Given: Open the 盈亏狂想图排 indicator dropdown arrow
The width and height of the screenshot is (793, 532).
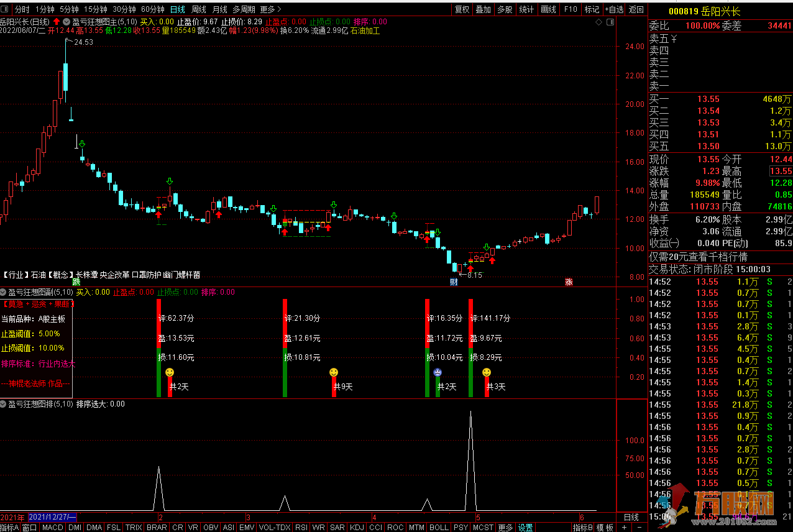Looking at the screenshot, I should click(4, 404).
